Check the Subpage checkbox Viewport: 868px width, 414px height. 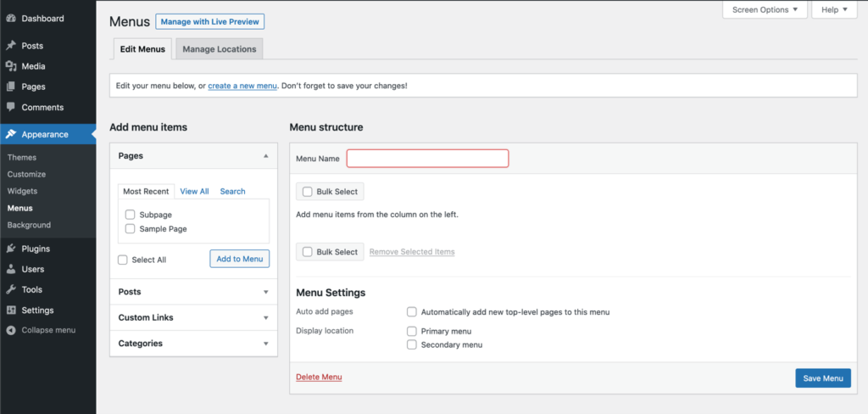click(x=131, y=215)
